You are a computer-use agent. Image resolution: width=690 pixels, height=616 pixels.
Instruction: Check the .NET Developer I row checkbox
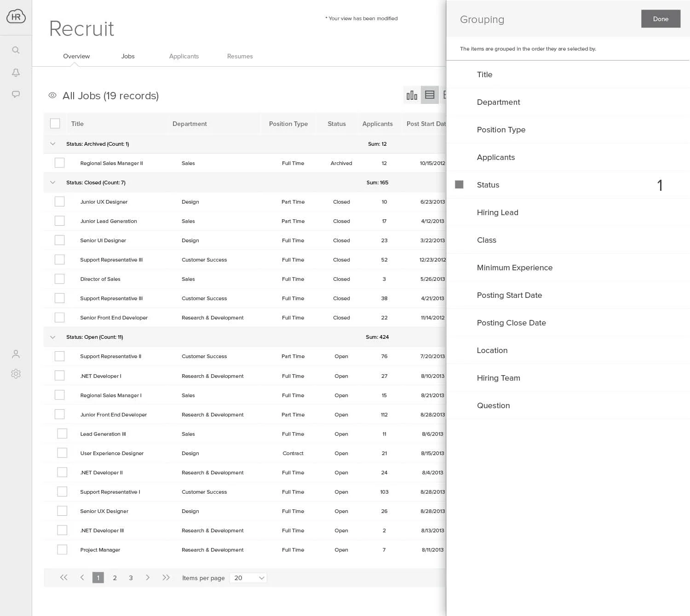(59, 376)
